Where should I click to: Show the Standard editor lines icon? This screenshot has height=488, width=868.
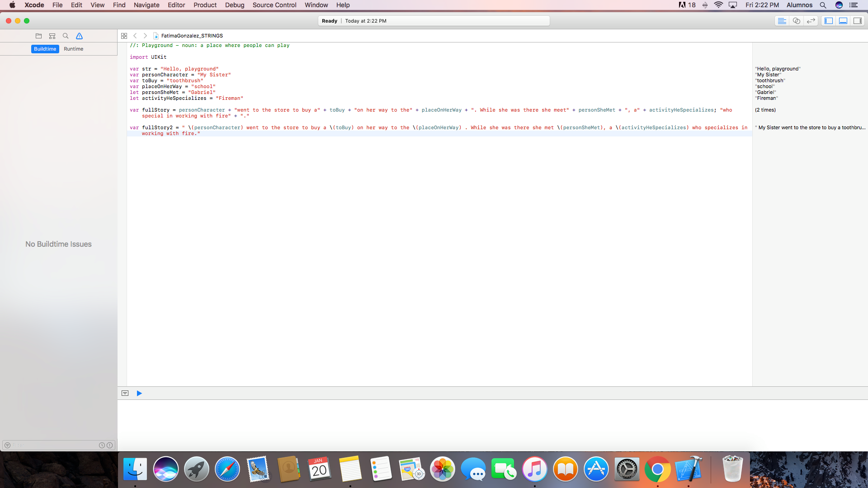coord(782,21)
